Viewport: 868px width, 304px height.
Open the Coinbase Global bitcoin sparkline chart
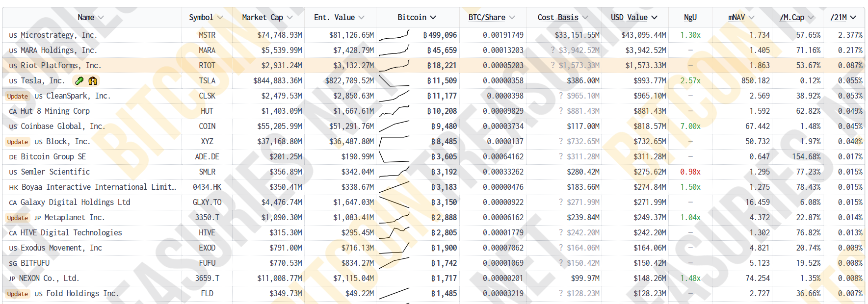coord(394,126)
